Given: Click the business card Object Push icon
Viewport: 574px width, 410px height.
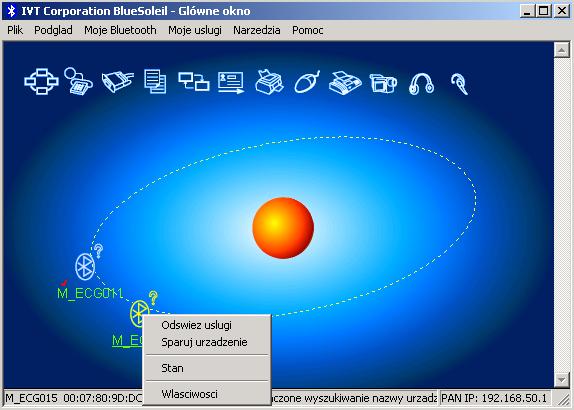Looking at the screenshot, I should [x=231, y=82].
